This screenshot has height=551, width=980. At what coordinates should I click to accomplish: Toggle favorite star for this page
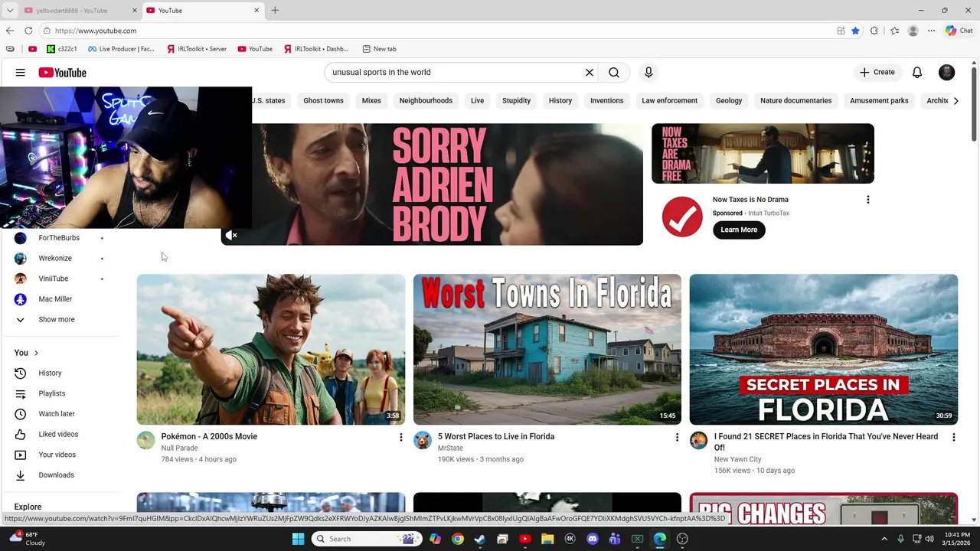pyautogui.click(x=856, y=31)
